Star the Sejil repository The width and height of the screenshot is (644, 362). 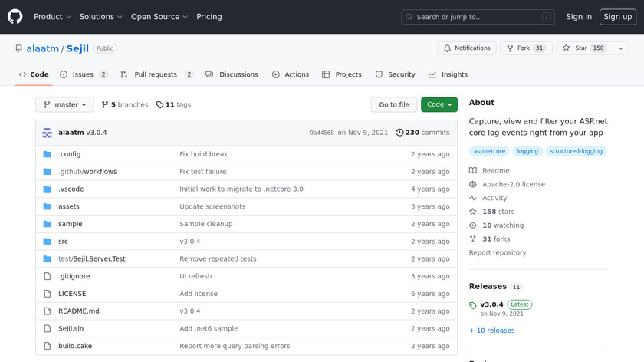(x=575, y=48)
